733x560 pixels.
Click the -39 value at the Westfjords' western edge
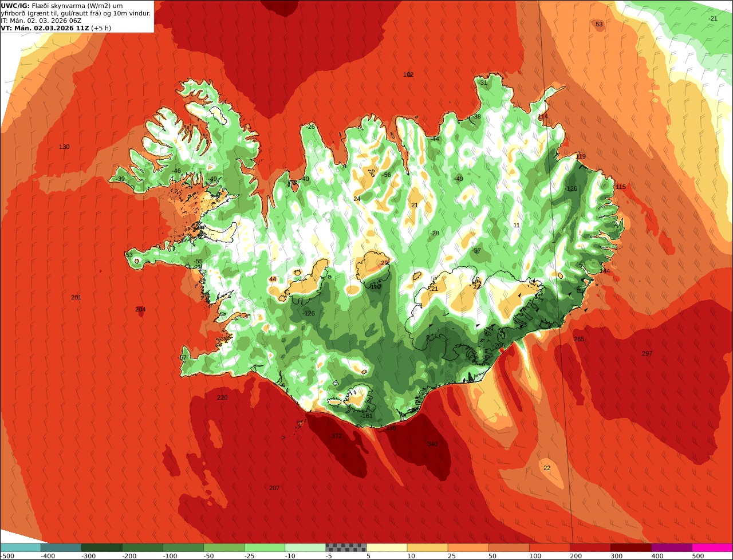point(120,179)
